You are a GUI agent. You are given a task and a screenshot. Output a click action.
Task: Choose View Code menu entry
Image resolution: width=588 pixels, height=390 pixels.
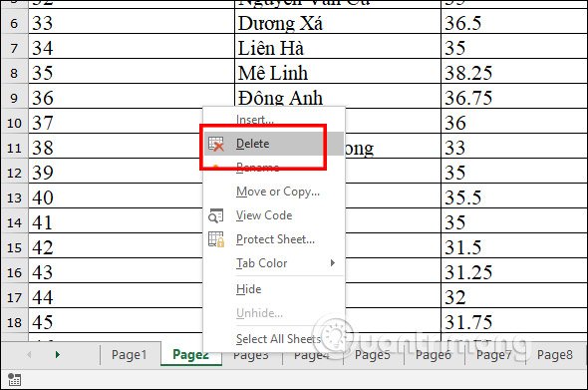point(274,215)
